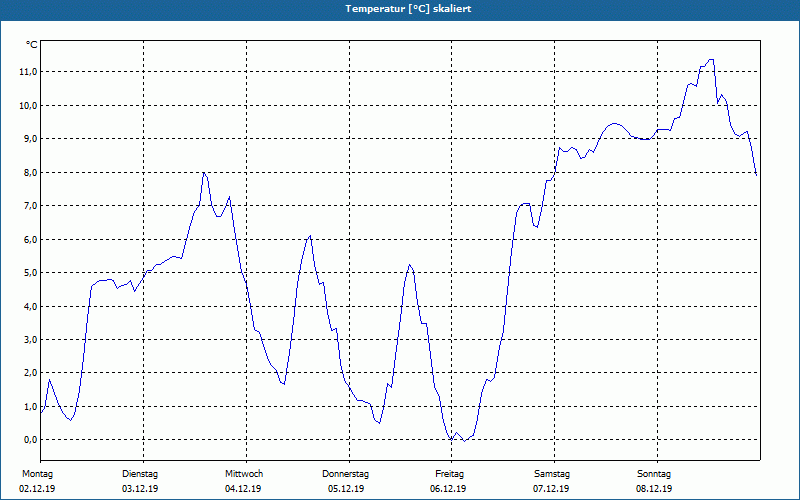Select the Donnerstag day label
The width and height of the screenshot is (800, 500).
tap(345, 474)
